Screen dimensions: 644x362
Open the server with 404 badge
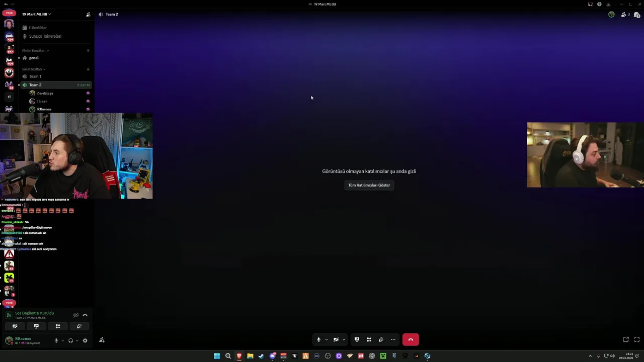[x=9, y=60]
